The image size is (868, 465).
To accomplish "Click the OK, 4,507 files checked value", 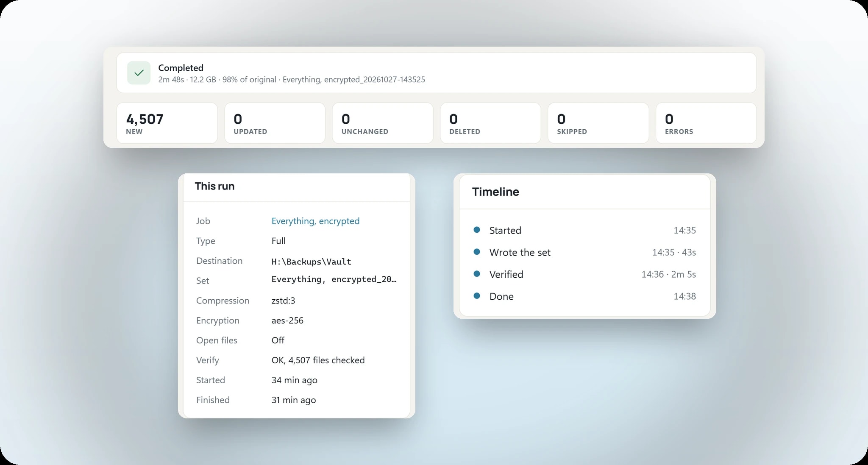I will 318,360.
